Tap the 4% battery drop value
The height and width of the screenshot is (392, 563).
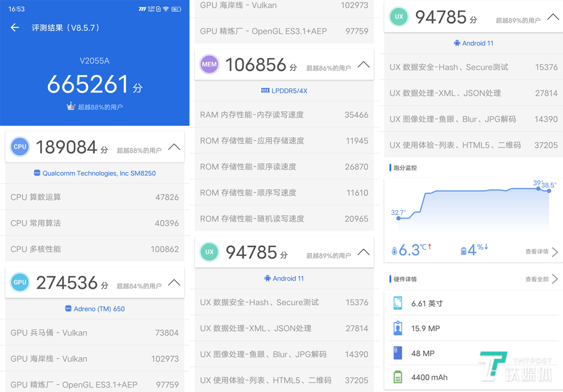(477, 250)
